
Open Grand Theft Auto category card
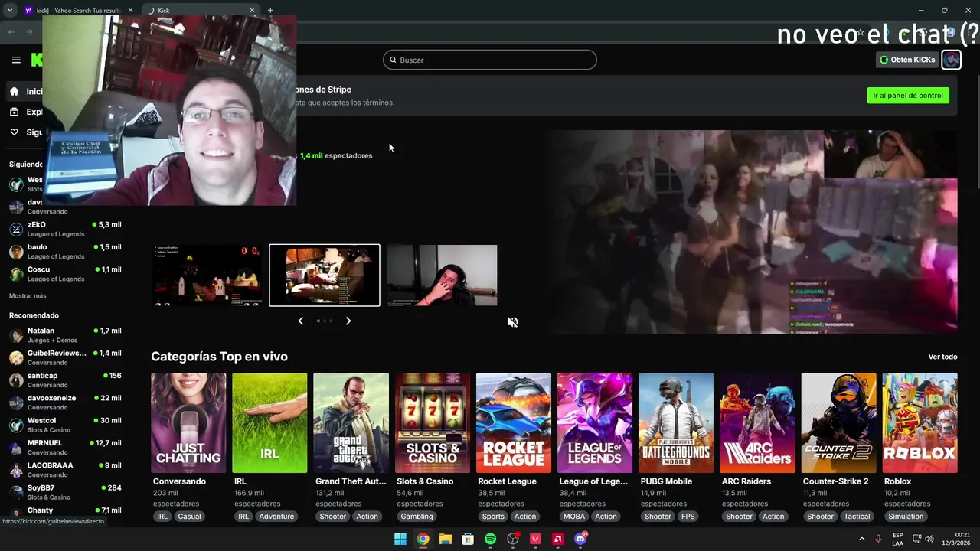351,422
